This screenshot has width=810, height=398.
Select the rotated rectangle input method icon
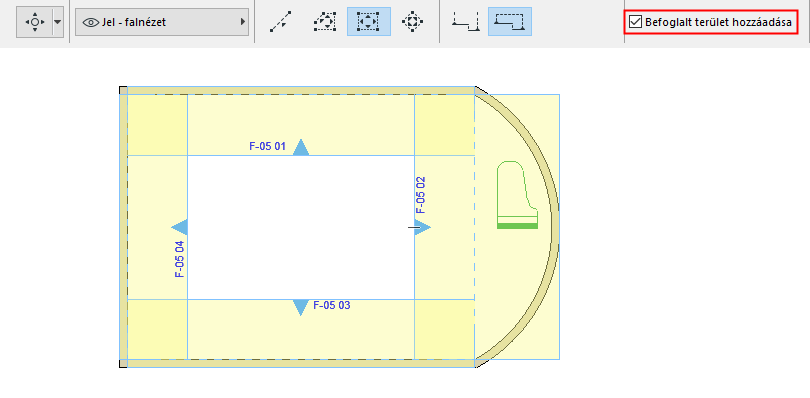[412, 22]
